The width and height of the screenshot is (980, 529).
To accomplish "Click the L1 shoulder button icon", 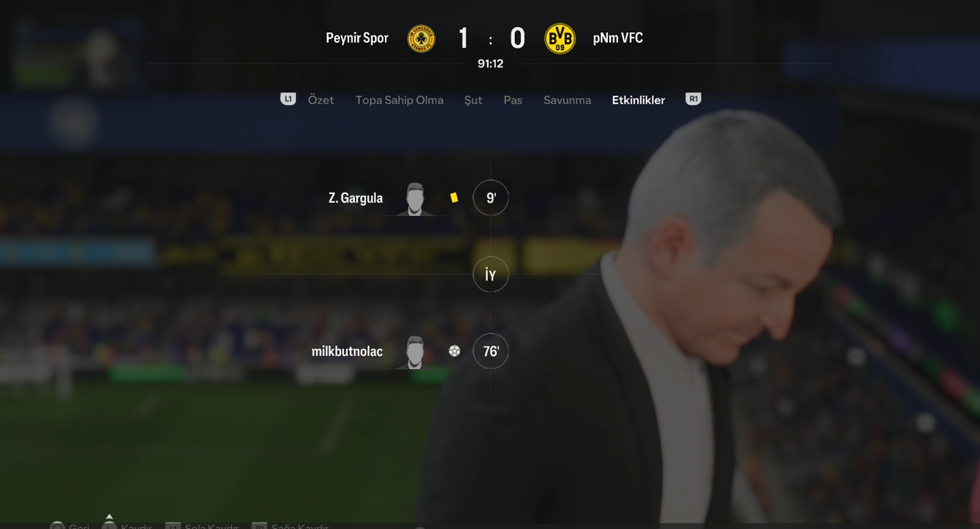I will 288,99.
